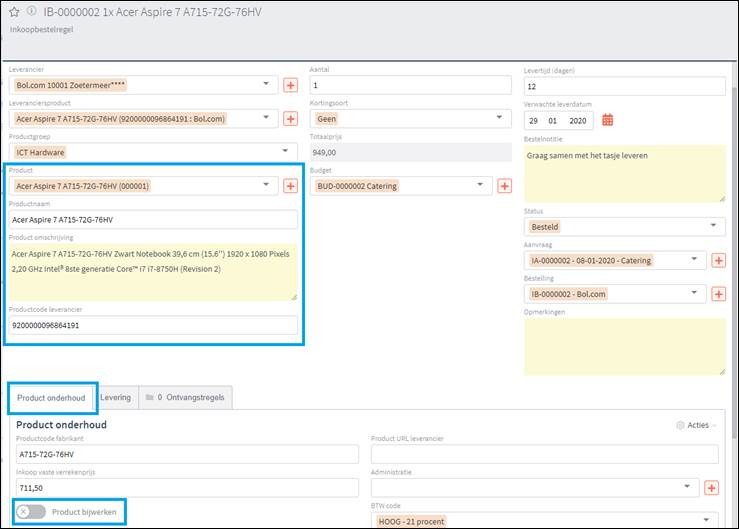Click the year 2020 in leverdatum
The width and height of the screenshot is (739, 529).
[x=578, y=121]
